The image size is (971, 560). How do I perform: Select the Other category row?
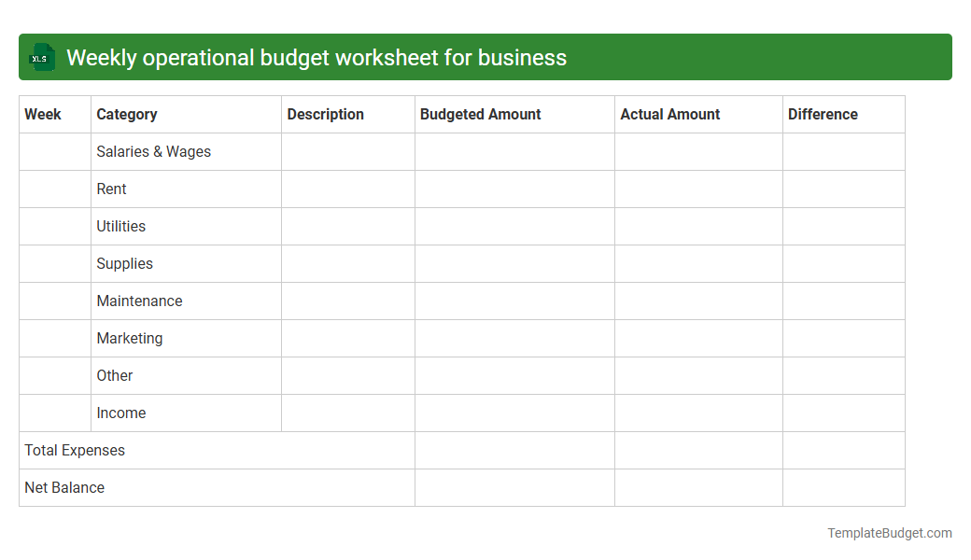point(114,375)
